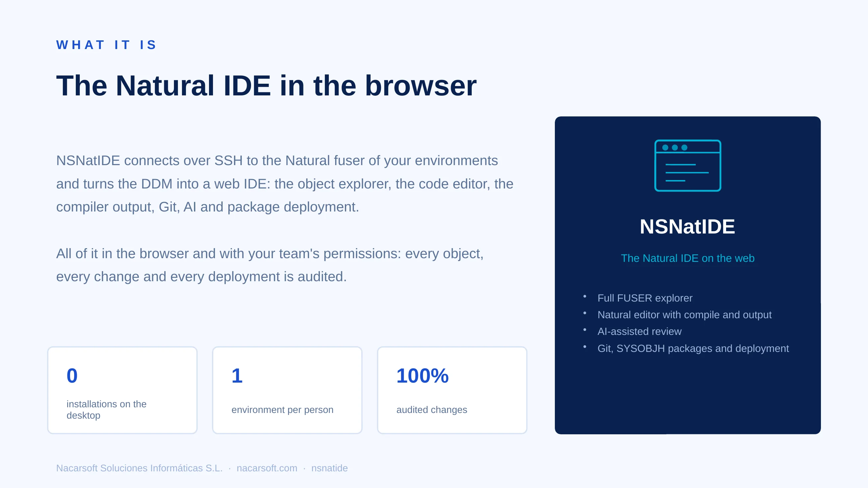Click the '1' statistic number

click(x=237, y=376)
